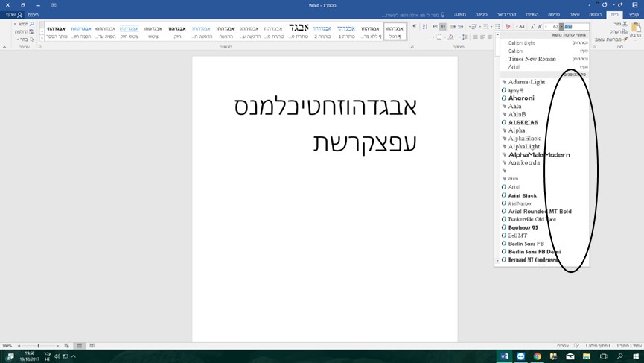This screenshot has height=363, width=644.
Task: Toggle right-to-left text direction button
Action: [443, 27]
